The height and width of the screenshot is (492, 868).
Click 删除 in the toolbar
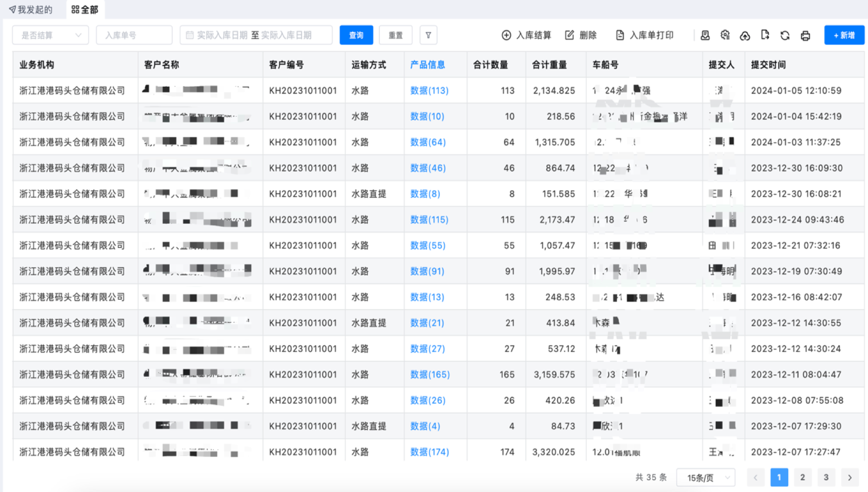[581, 35]
